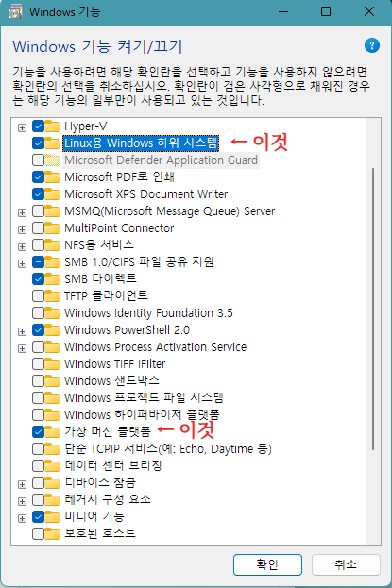
Task: Click the Windows 기능 title bar app icon
Action: point(15,12)
